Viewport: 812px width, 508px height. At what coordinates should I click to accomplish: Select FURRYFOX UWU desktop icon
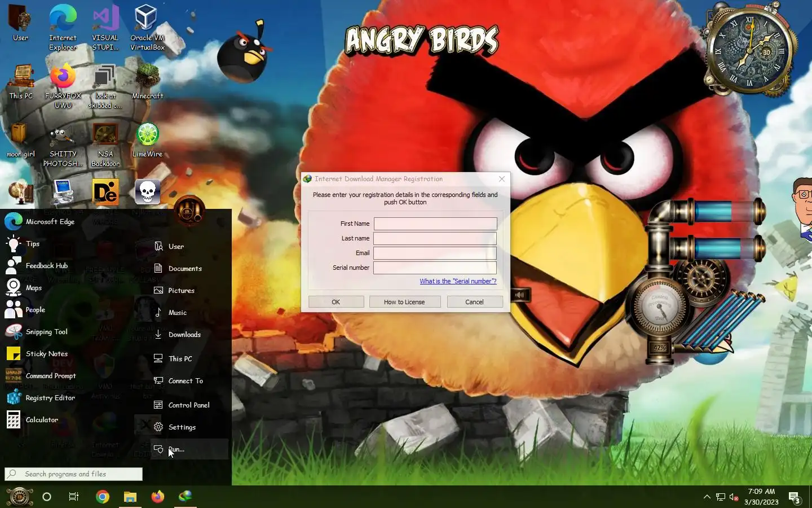(63, 86)
